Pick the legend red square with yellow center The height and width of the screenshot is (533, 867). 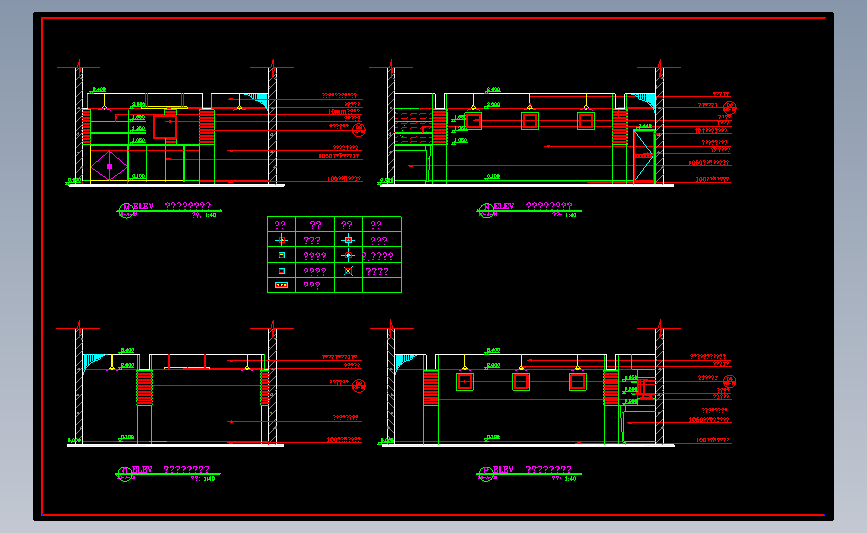point(281,255)
